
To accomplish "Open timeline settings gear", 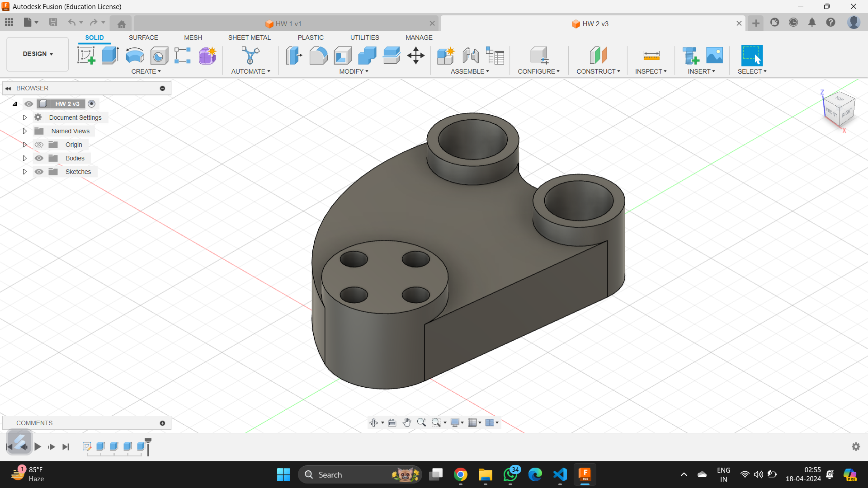I will [x=856, y=446].
